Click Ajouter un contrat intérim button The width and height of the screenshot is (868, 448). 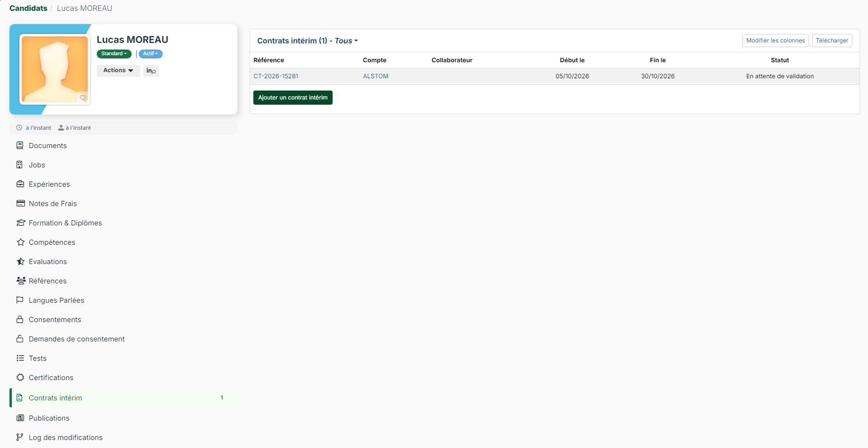pyautogui.click(x=293, y=98)
